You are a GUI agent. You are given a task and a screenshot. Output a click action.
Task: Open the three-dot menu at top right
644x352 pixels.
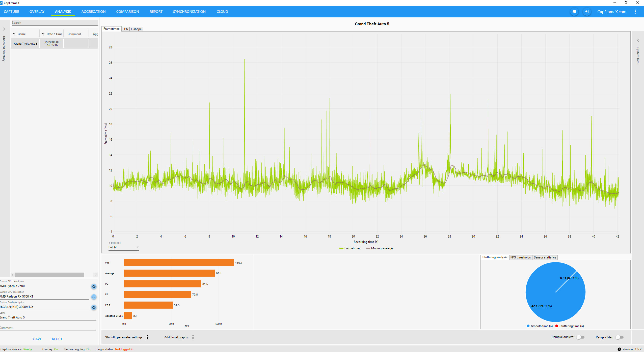click(636, 12)
